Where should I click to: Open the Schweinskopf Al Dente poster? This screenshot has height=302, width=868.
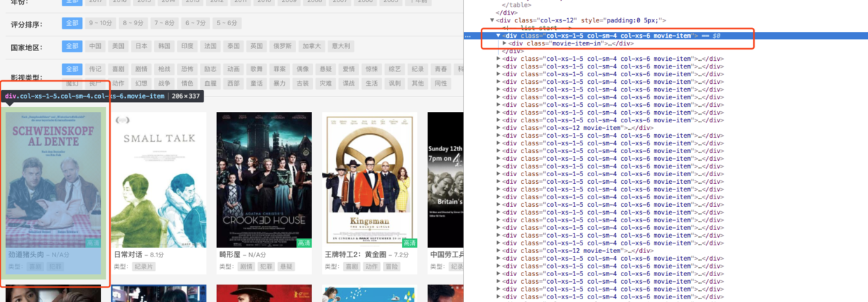[x=53, y=180]
